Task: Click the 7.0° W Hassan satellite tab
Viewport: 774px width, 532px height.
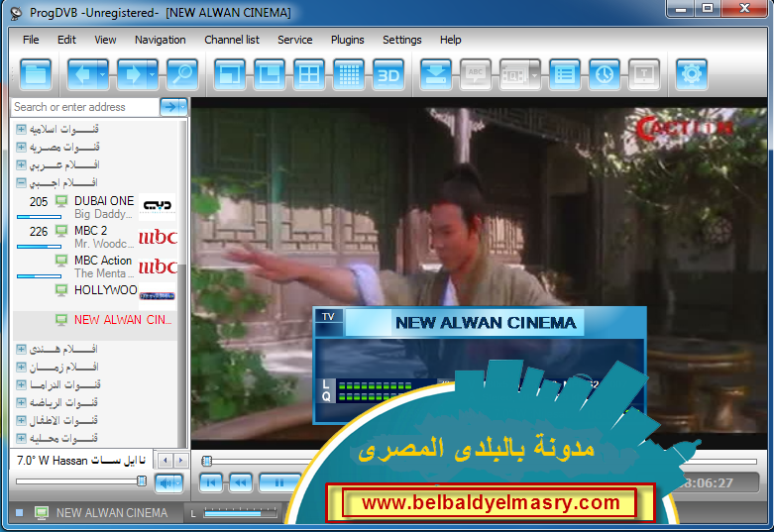Action: 81,461
